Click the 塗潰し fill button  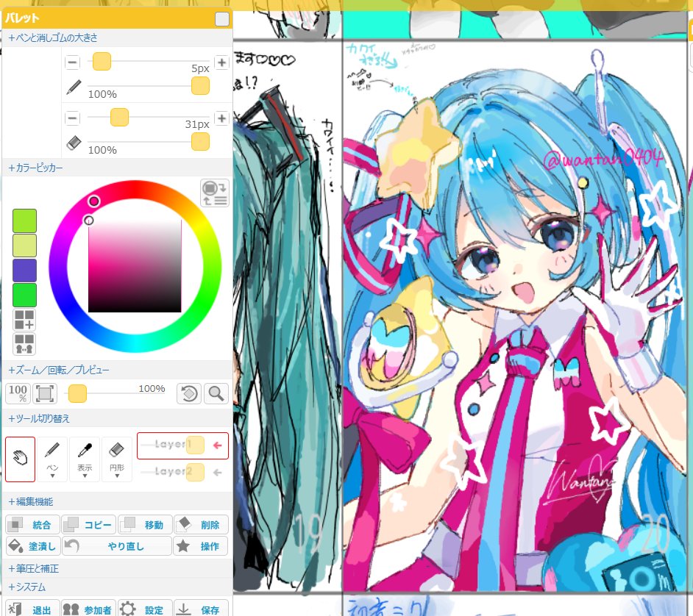point(33,545)
